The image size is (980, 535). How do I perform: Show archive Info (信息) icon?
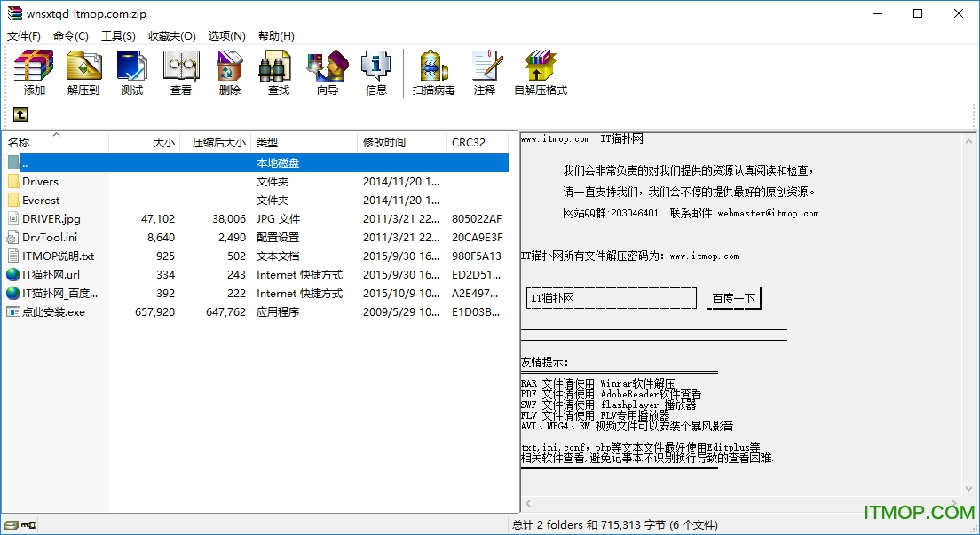[x=376, y=73]
